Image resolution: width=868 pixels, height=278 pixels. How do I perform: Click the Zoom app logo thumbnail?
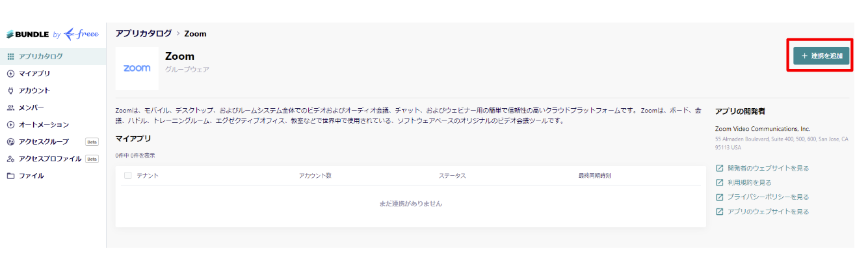click(x=137, y=68)
